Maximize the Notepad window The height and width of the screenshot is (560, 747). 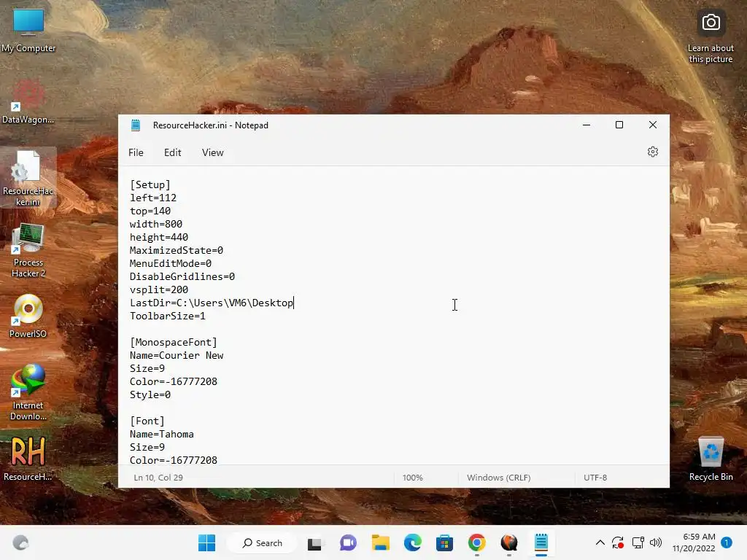click(619, 125)
